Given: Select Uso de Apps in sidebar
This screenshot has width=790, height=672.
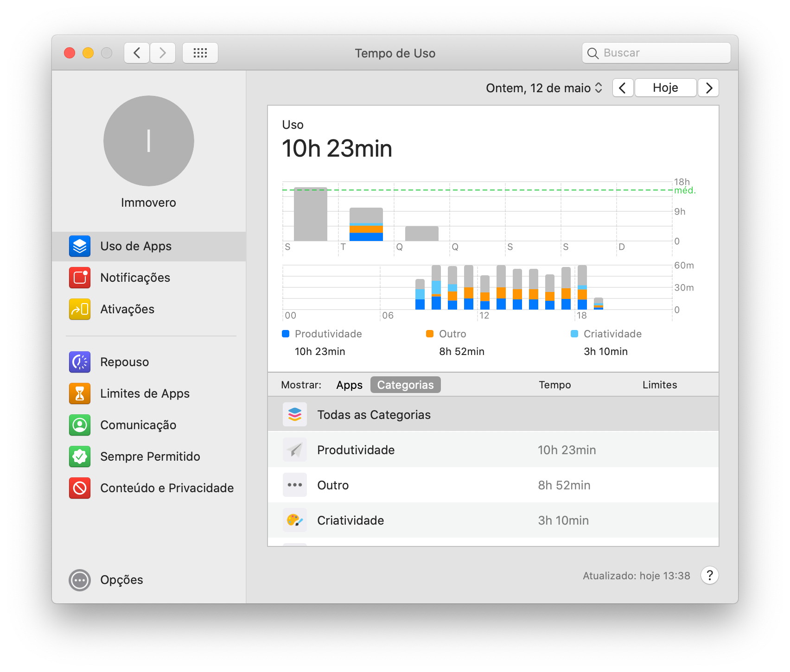Looking at the screenshot, I should pyautogui.click(x=149, y=246).
